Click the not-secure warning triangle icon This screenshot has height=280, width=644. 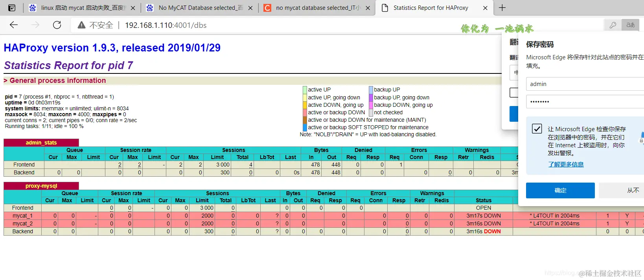(81, 25)
